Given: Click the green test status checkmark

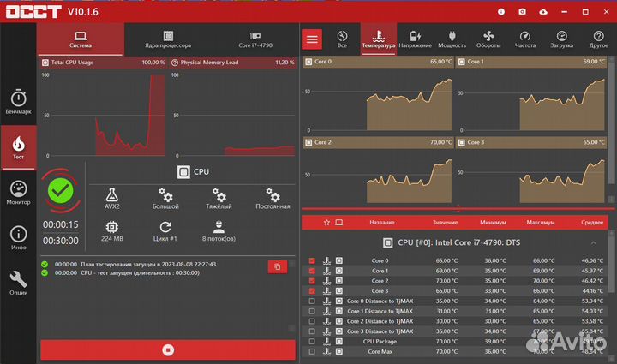Looking at the screenshot, I should 61,191.
